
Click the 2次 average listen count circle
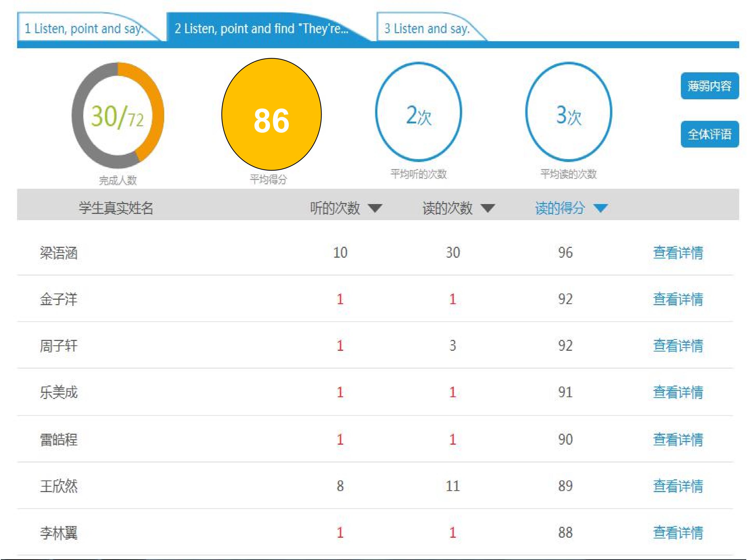coord(418,112)
